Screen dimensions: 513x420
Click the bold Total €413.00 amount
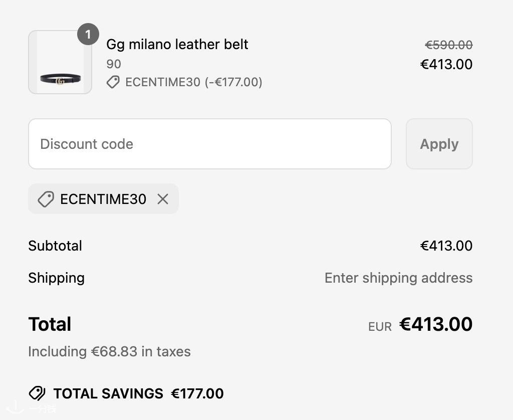pyautogui.click(x=436, y=324)
